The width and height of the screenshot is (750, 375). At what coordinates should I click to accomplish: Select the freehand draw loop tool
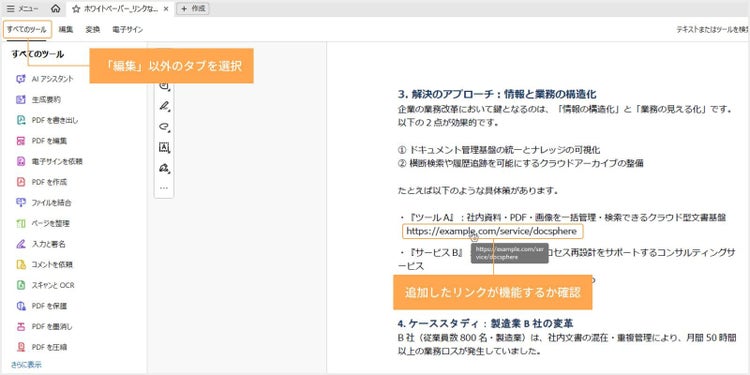tap(164, 127)
